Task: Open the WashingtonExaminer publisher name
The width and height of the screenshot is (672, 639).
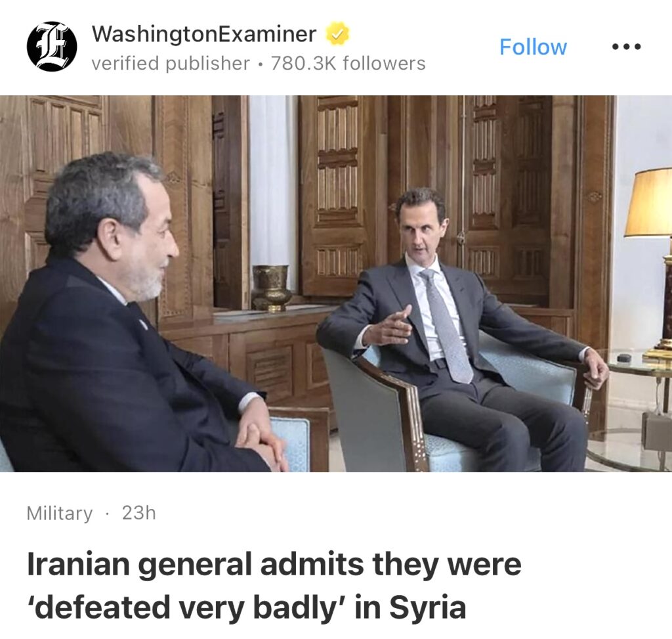Action: tap(204, 34)
